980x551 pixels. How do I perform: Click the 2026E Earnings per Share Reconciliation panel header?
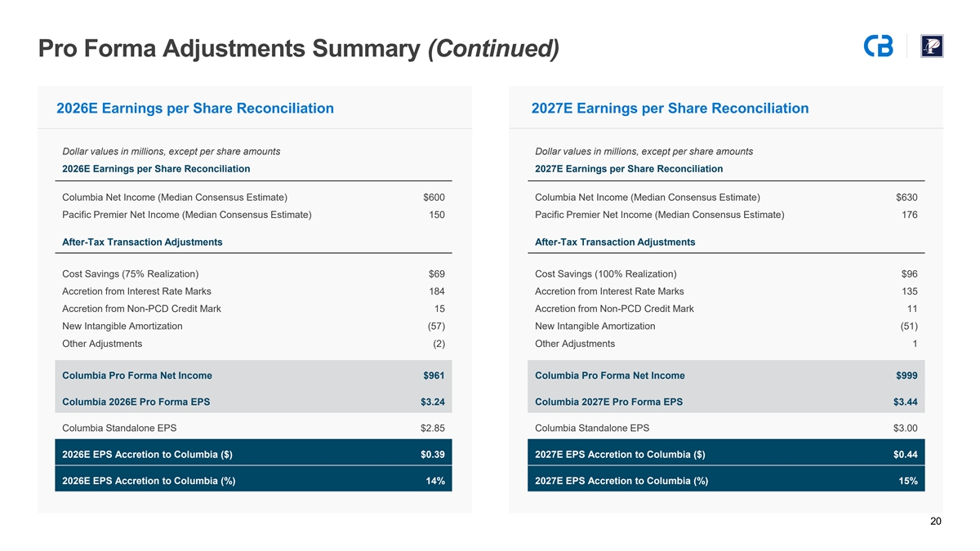(x=195, y=109)
